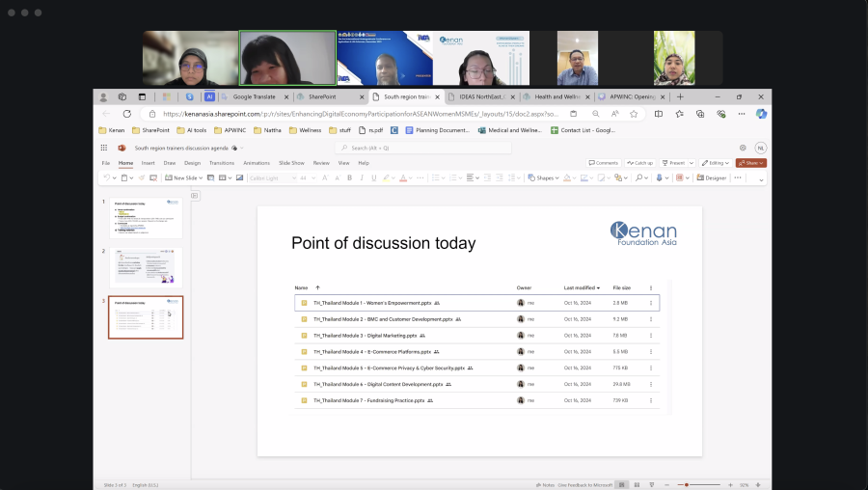Switch to Slide Sorter view in status bar
This screenshot has width=868, height=490.
click(637, 484)
